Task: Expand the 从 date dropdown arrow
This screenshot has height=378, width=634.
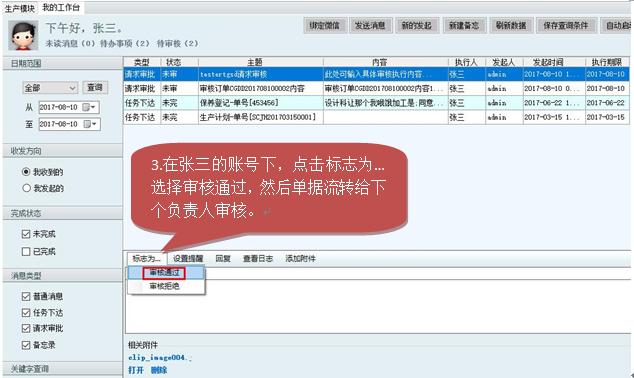Action: [x=93, y=107]
